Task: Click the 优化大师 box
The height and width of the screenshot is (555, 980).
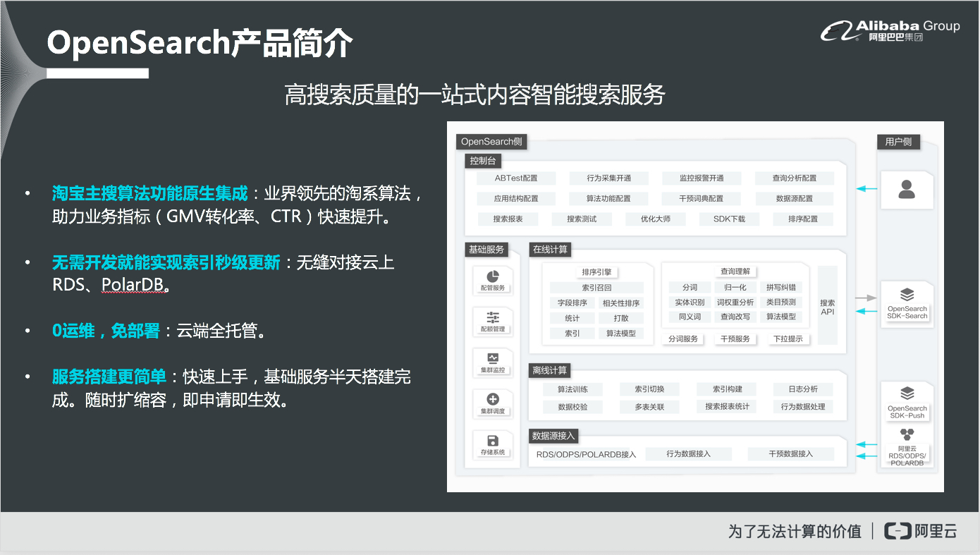Action: (x=656, y=219)
